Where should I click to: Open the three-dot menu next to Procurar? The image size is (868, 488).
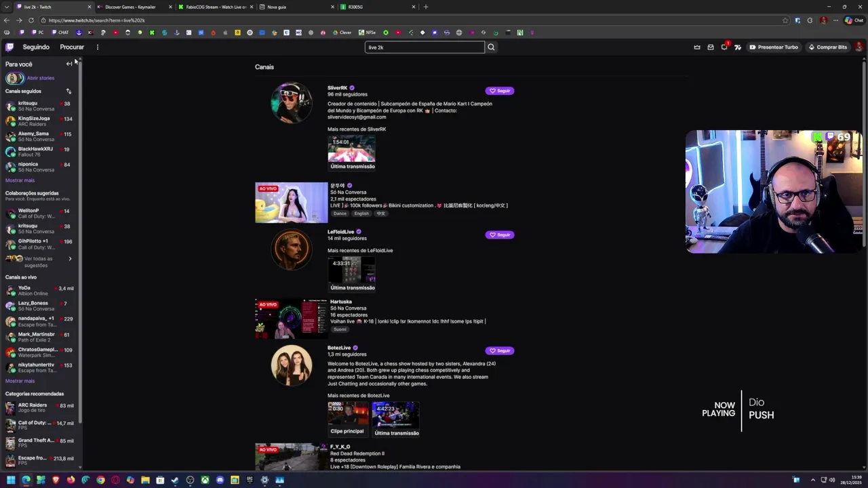(x=98, y=47)
